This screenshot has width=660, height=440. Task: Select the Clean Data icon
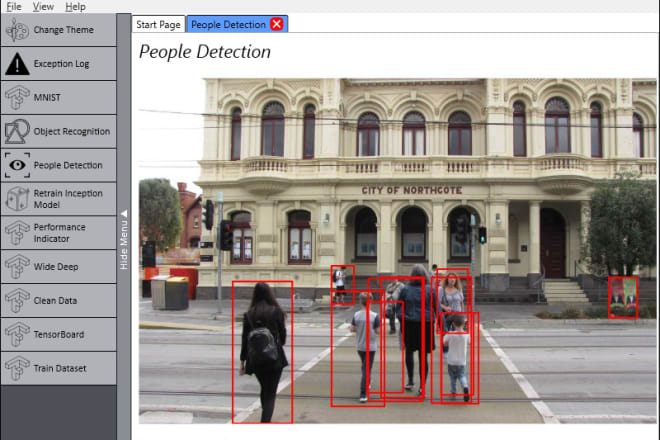[x=17, y=300]
